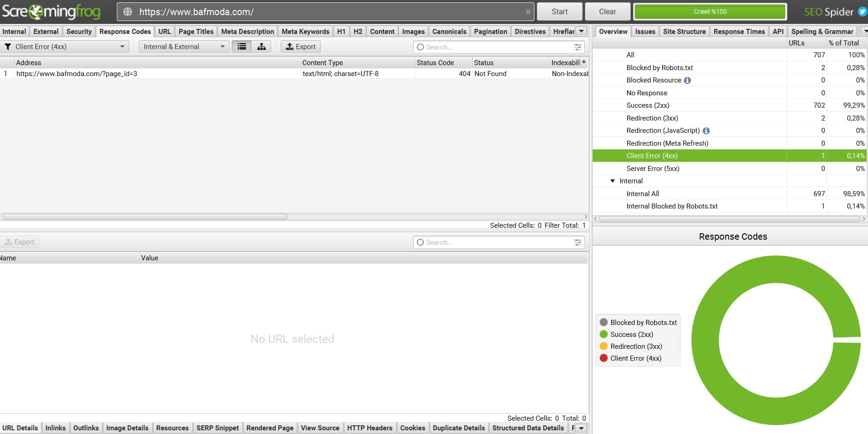Click the red Client Error (4xx) legend swatch

(x=604, y=358)
